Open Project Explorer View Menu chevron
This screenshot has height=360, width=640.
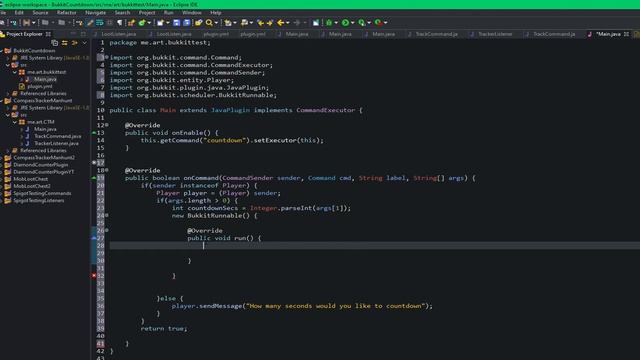coord(84,42)
